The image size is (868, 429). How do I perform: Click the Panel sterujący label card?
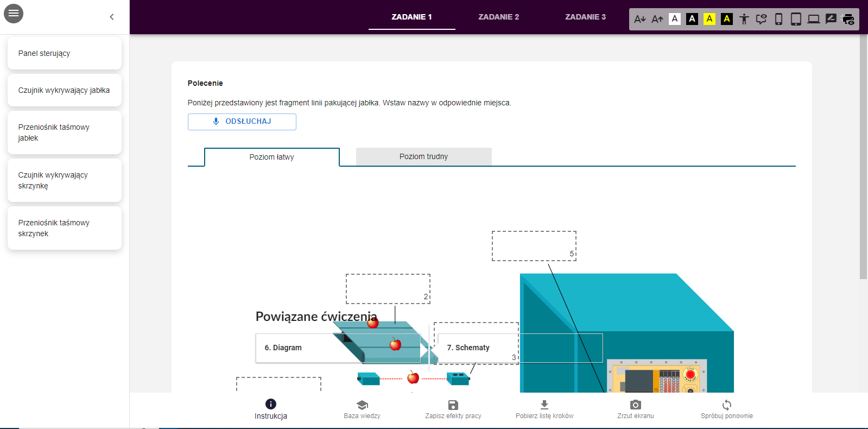[64, 53]
